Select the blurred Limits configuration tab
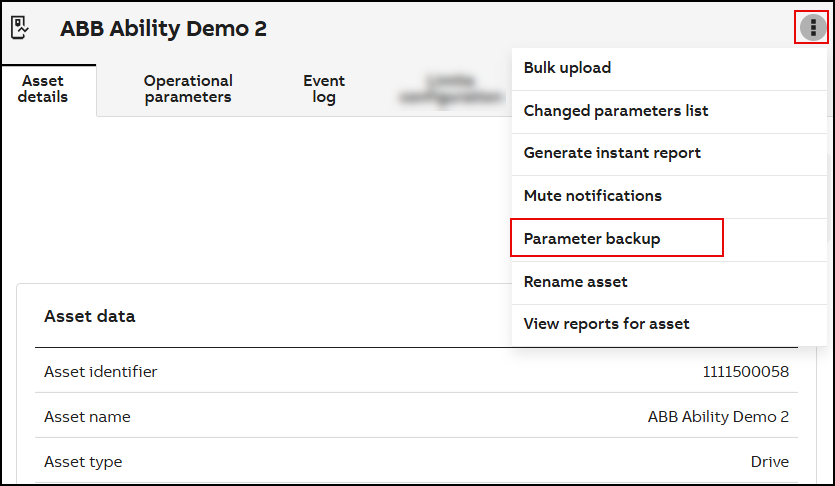835x486 pixels. pos(450,89)
